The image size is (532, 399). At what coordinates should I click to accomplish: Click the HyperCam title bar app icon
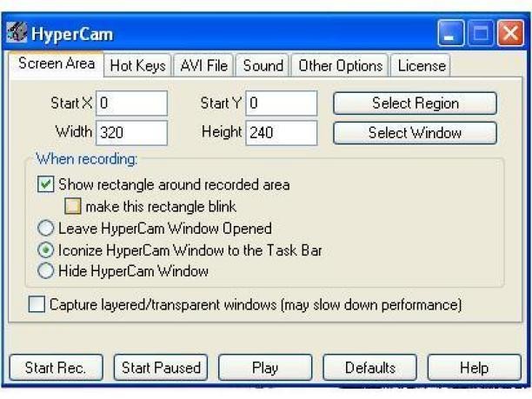(x=17, y=32)
